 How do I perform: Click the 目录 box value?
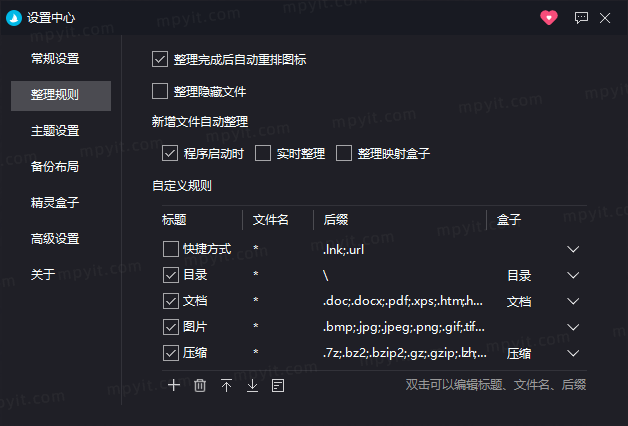click(519, 275)
